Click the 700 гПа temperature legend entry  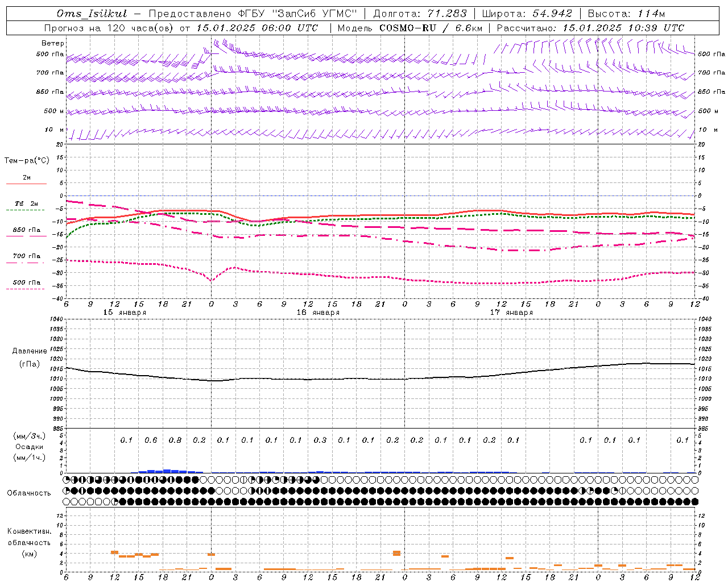(26, 259)
